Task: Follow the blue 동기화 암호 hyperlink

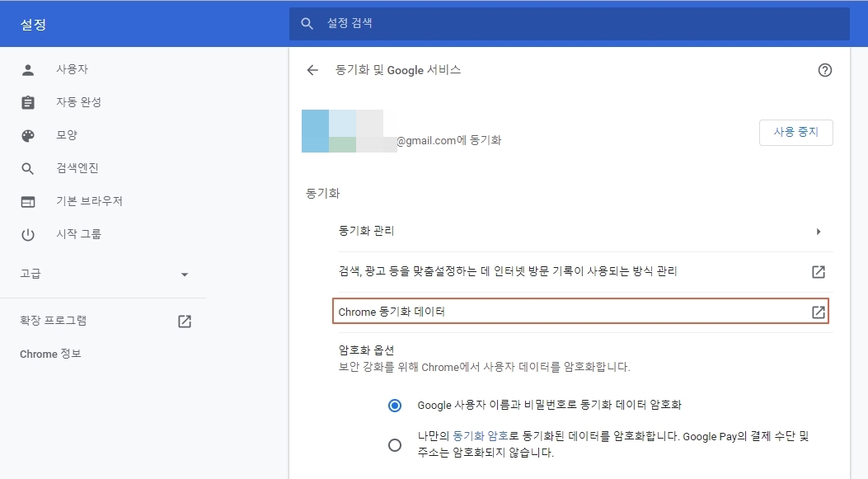Action: coord(481,436)
